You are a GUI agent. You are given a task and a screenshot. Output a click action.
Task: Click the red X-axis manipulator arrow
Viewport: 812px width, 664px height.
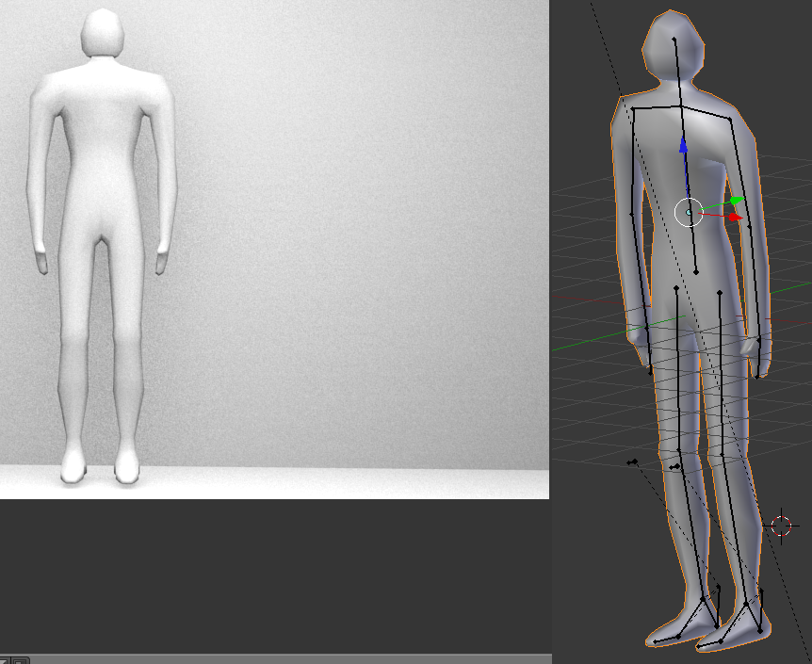point(736,217)
